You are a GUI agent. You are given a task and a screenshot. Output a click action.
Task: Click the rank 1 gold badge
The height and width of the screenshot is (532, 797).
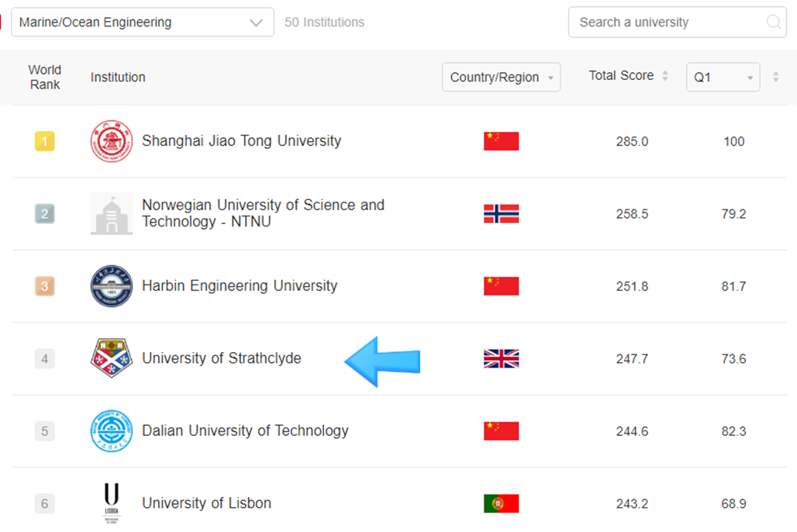[x=45, y=141]
